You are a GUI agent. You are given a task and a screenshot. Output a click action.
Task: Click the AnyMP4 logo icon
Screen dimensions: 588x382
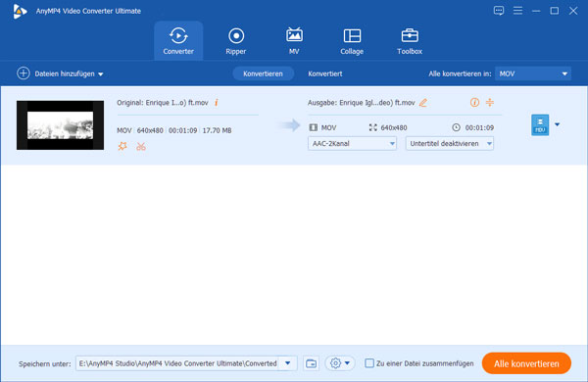(x=20, y=11)
